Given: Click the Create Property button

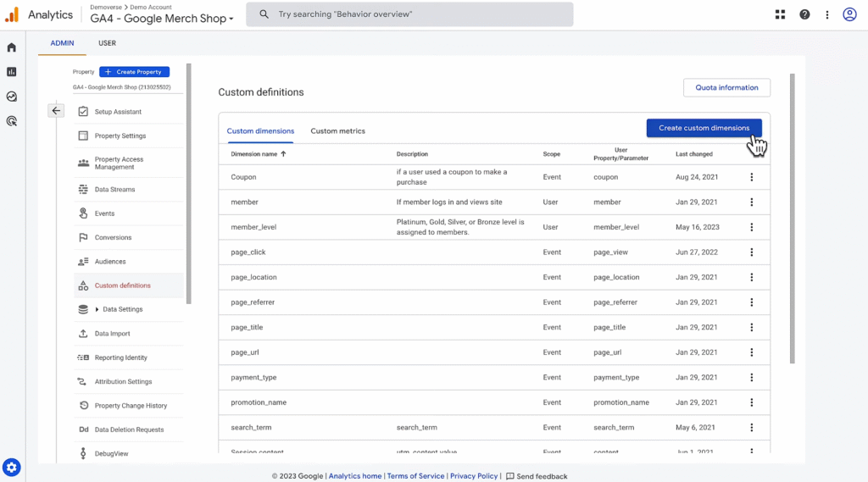Looking at the screenshot, I should (135, 72).
